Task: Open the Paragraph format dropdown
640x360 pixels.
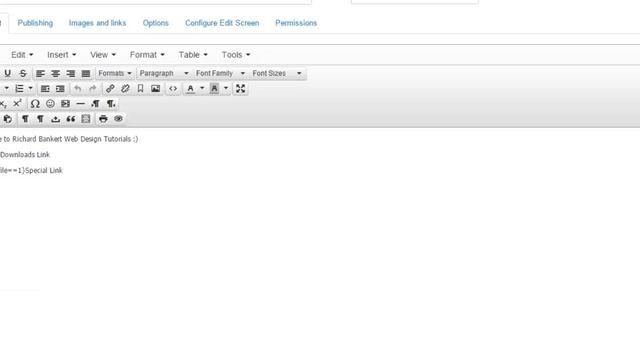Action: tap(163, 73)
